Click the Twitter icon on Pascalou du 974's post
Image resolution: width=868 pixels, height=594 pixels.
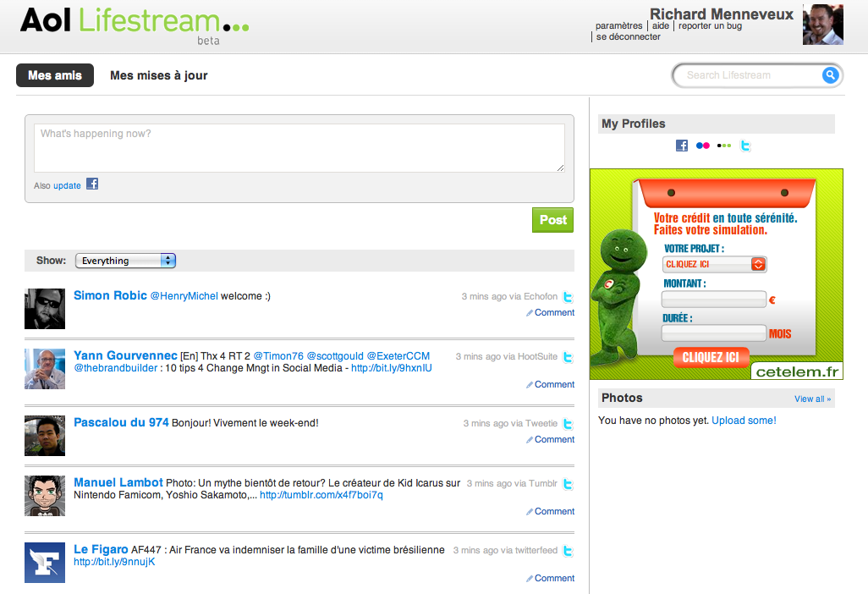click(568, 423)
